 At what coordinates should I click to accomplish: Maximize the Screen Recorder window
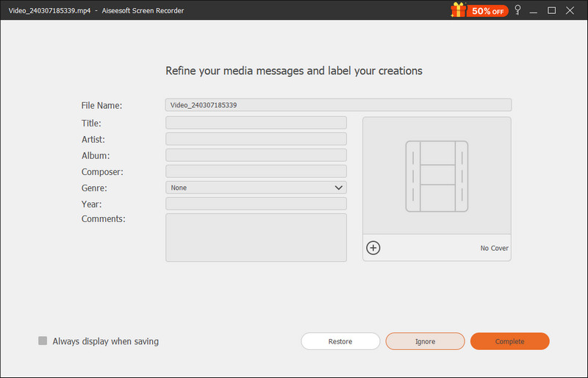click(552, 10)
